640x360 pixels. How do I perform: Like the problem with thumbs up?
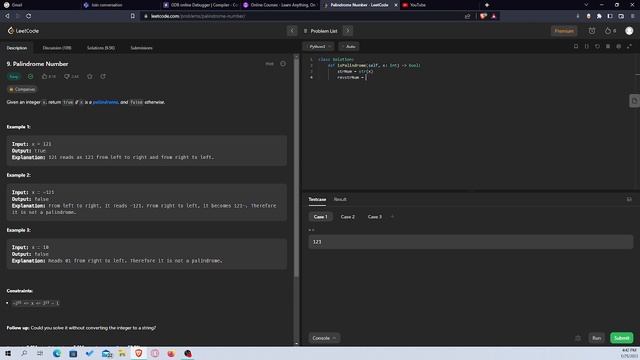coord(48,76)
